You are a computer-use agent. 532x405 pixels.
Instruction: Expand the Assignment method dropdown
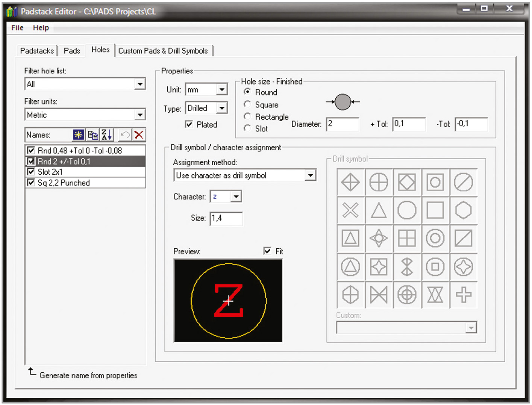pyautogui.click(x=310, y=175)
